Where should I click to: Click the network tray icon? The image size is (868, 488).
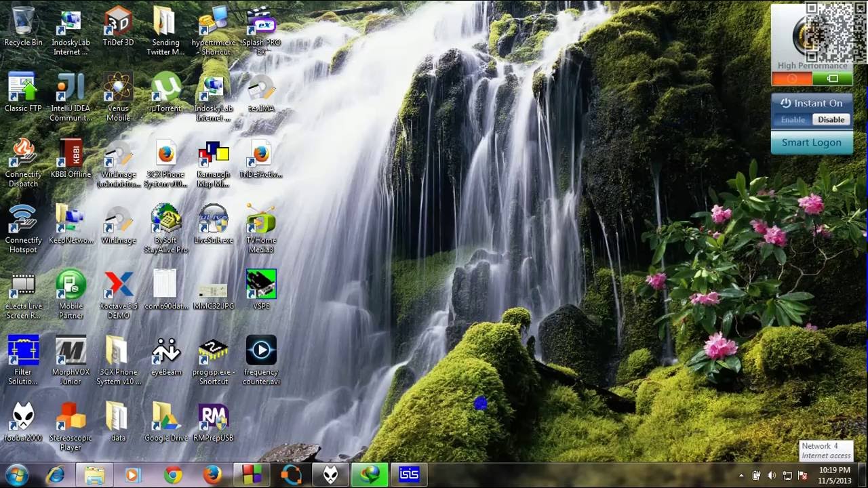coord(787,476)
